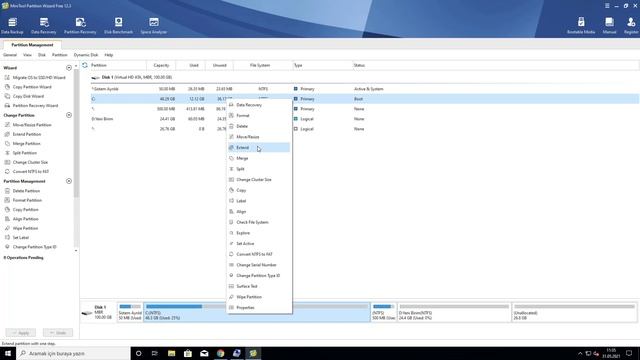Choose Merge Partition in sidebar

[22, 144]
